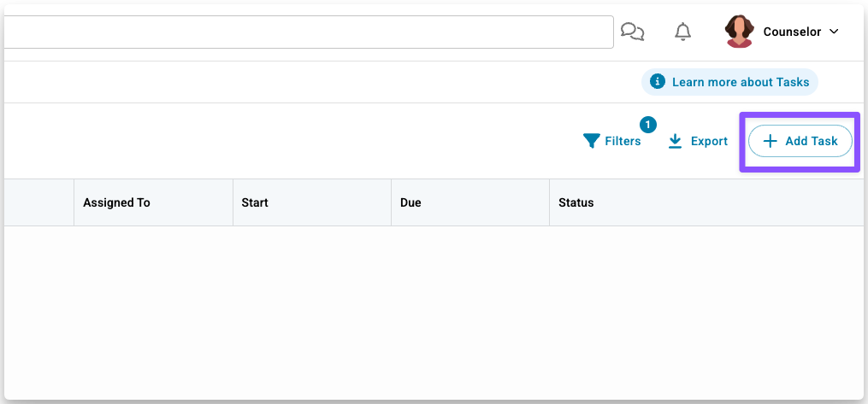The width and height of the screenshot is (868, 404).
Task: Click the Export text label
Action: [x=709, y=141]
